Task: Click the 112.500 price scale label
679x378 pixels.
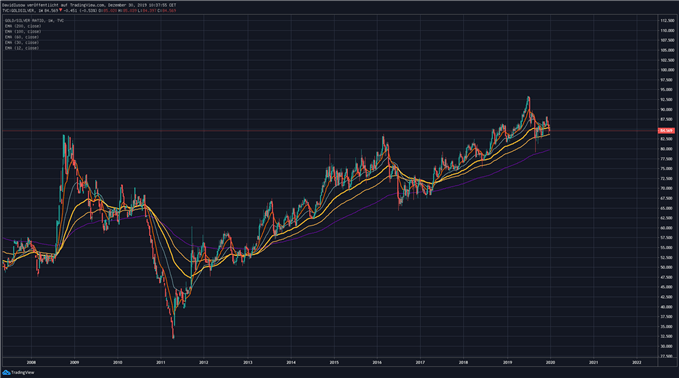Action: (667, 20)
